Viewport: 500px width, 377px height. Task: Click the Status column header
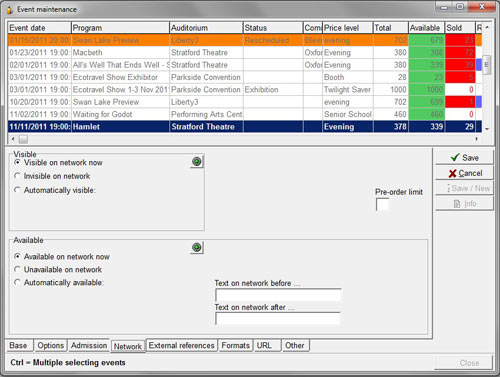point(273,28)
